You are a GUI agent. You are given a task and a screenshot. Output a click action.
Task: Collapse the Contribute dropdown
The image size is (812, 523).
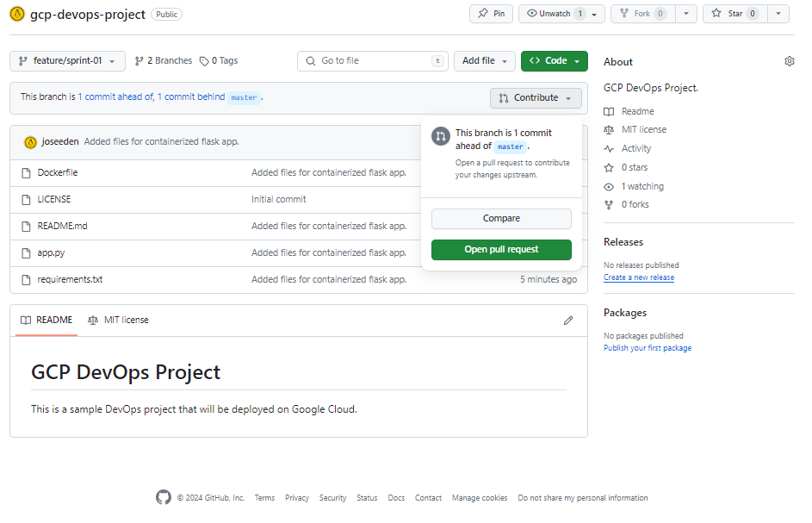coord(536,97)
